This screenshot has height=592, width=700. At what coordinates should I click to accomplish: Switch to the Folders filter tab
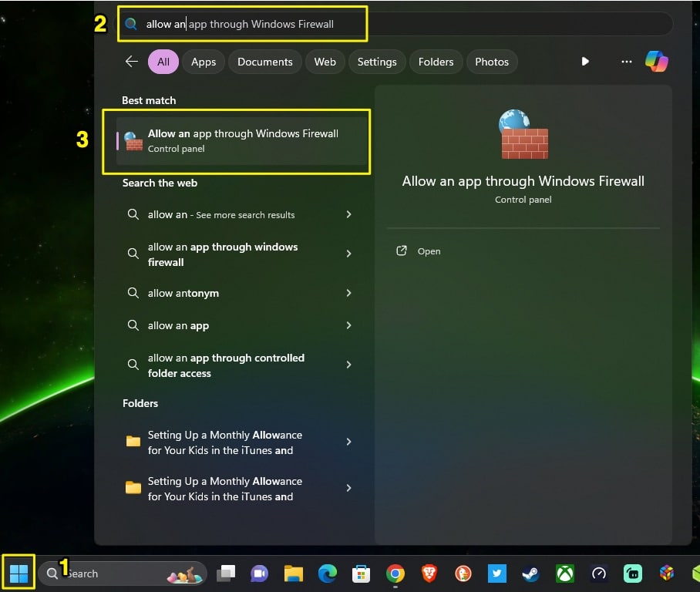(436, 62)
